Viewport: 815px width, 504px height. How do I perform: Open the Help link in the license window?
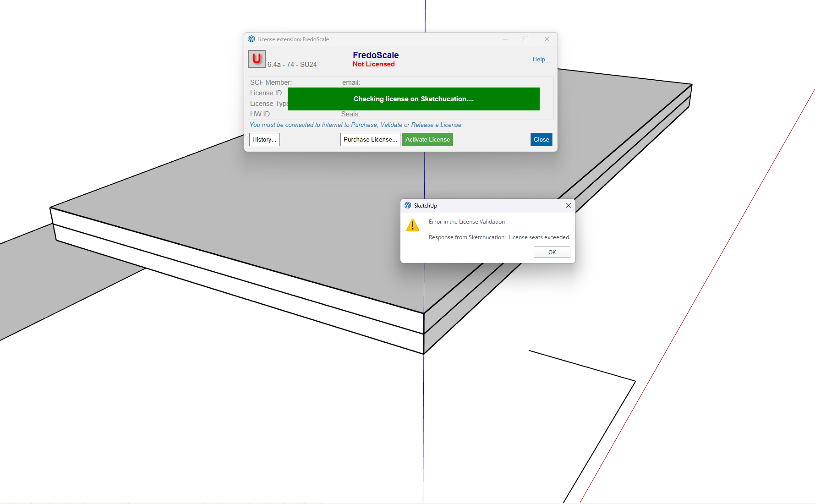tap(541, 59)
